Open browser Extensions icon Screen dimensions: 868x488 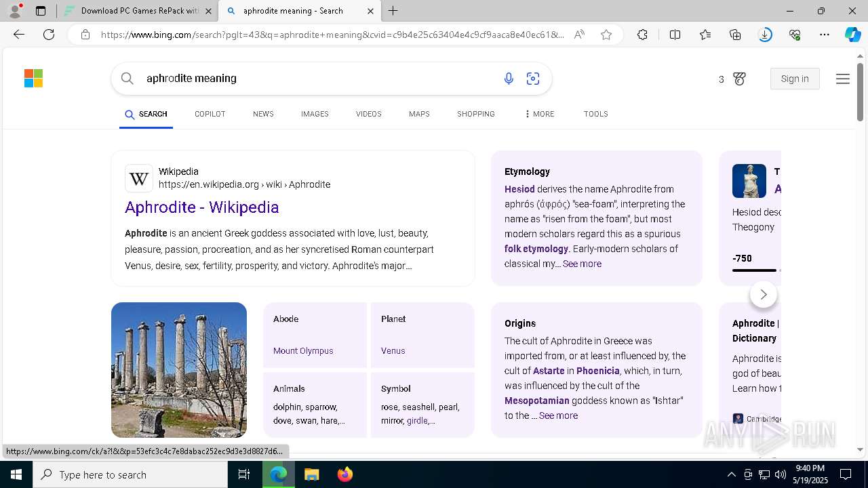tap(642, 35)
